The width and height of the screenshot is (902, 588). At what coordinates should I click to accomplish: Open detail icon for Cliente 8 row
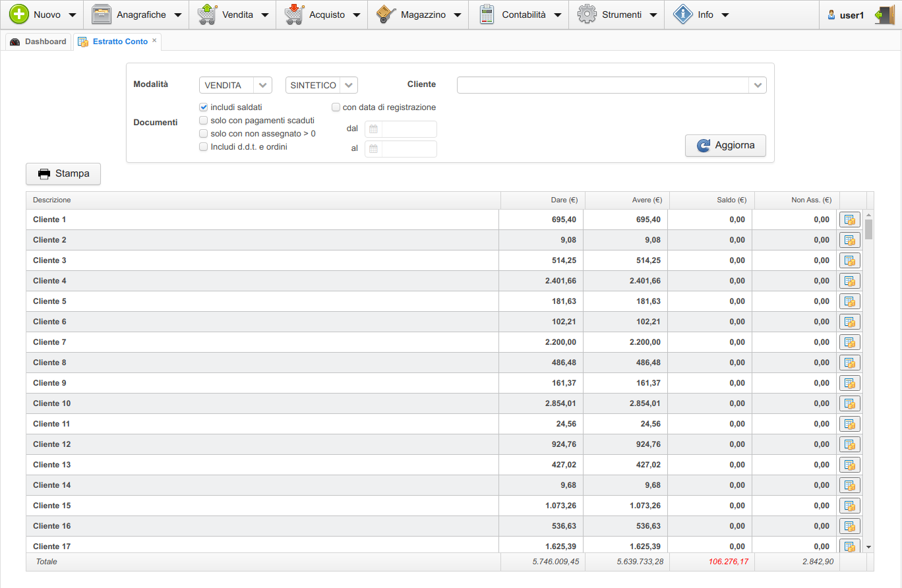850,363
